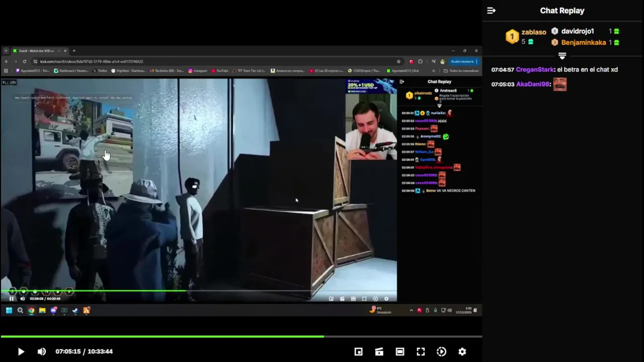This screenshot has height=362, width=644.
Task: Open the Amazon.es bookmark
Action: 289,70
